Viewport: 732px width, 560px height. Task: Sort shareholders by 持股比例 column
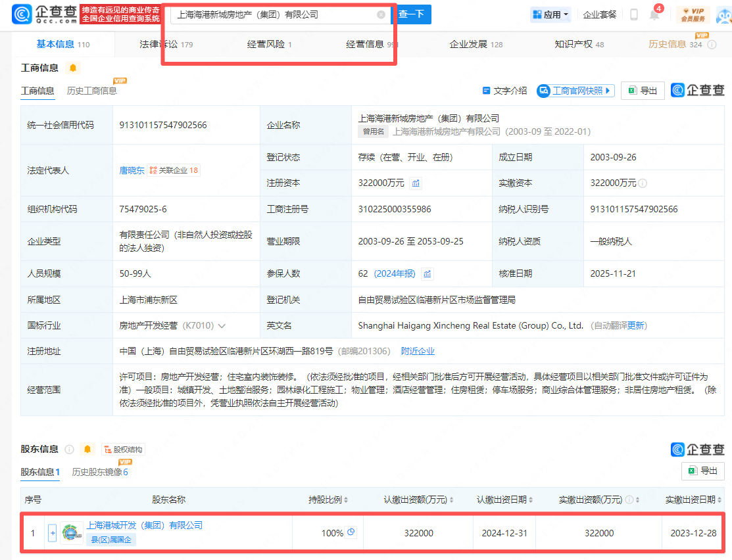click(346, 500)
